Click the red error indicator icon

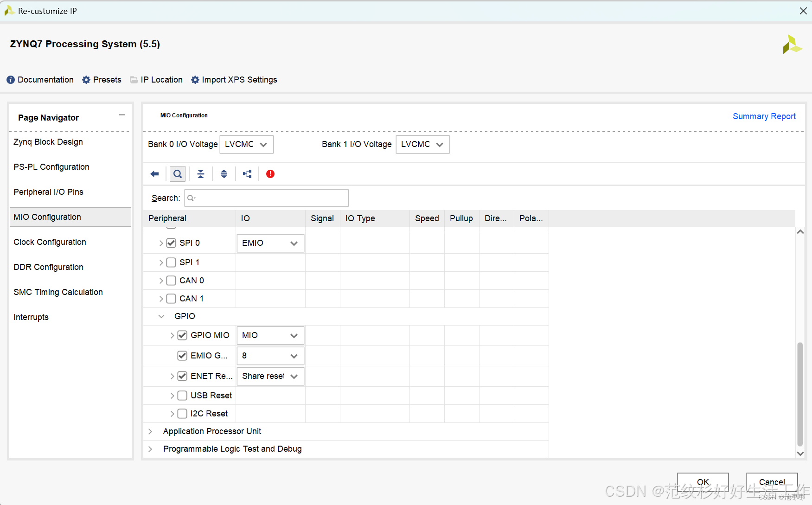270,174
